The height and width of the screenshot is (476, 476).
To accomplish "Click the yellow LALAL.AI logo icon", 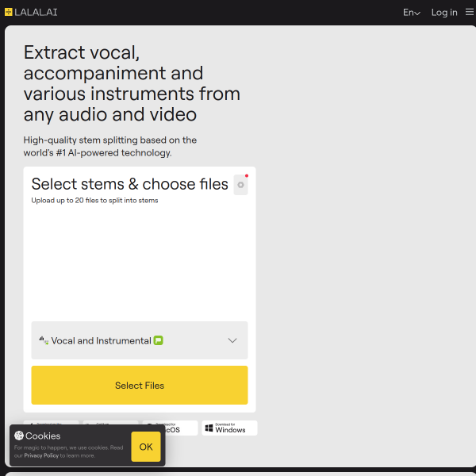I will click(x=9, y=12).
